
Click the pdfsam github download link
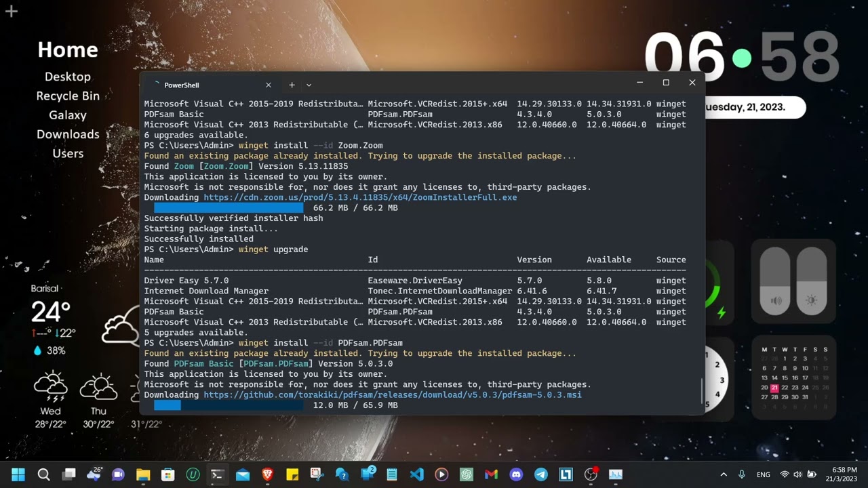[393, 394]
